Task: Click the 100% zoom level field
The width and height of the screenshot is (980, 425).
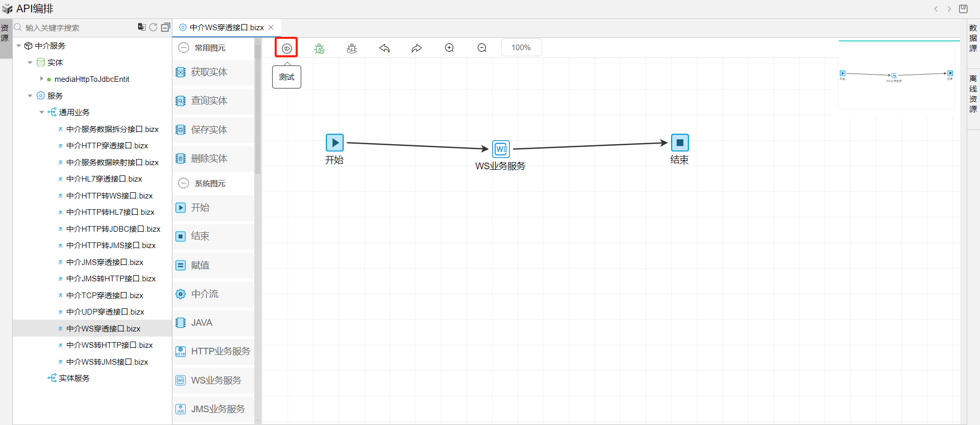Action: (x=521, y=48)
